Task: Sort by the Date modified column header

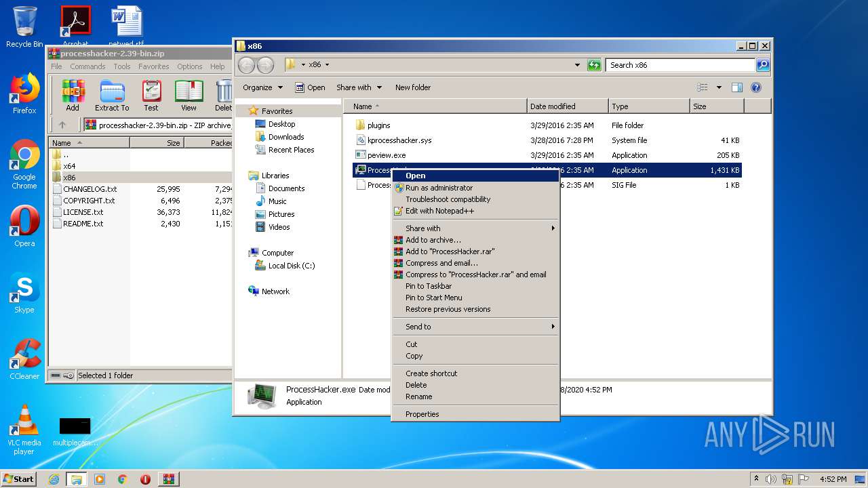Action: coord(568,106)
